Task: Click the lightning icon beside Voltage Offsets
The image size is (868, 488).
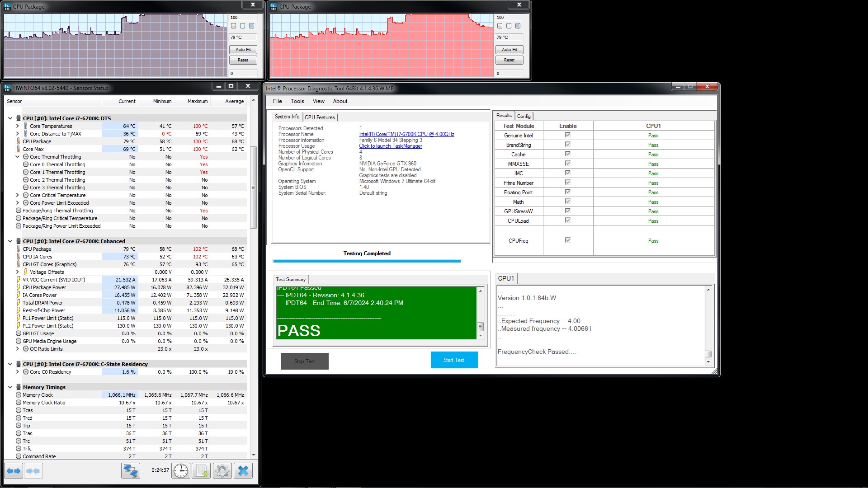Action: click(26, 272)
